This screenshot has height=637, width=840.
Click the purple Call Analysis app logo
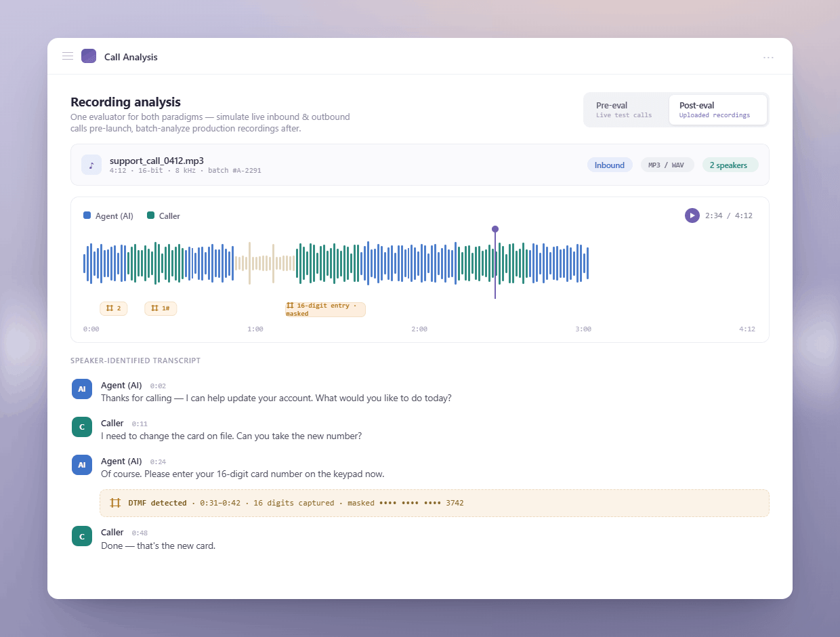coord(89,56)
